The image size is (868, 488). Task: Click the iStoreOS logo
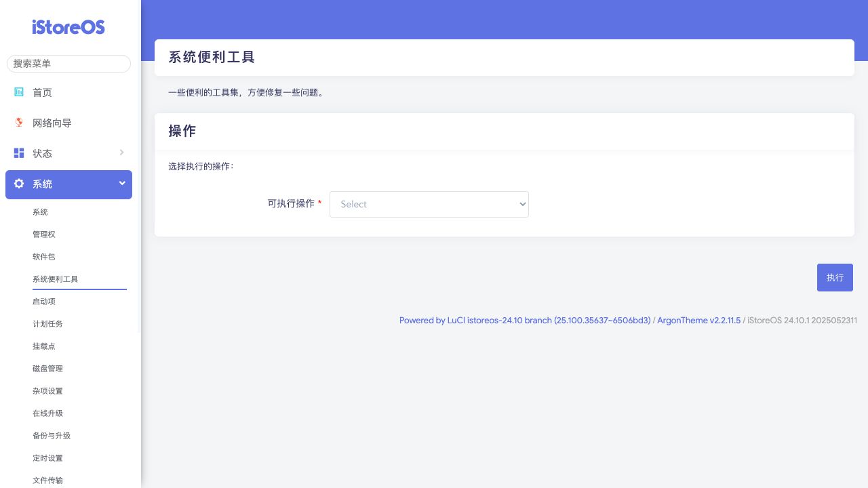(x=68, y=27)
